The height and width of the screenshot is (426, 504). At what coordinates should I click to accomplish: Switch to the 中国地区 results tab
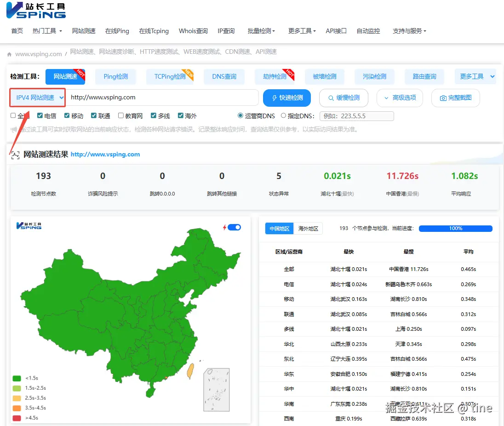pos(279,229)
